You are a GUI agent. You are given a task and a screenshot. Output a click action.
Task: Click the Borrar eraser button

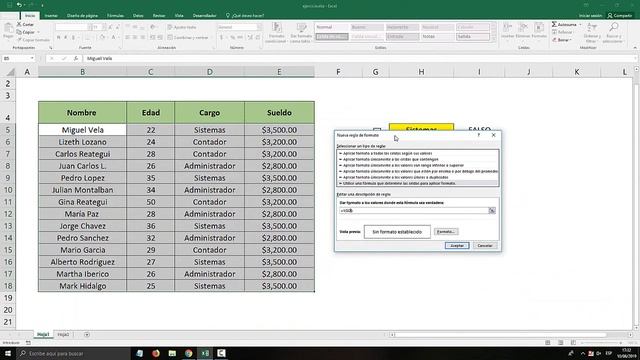point(562,40)
